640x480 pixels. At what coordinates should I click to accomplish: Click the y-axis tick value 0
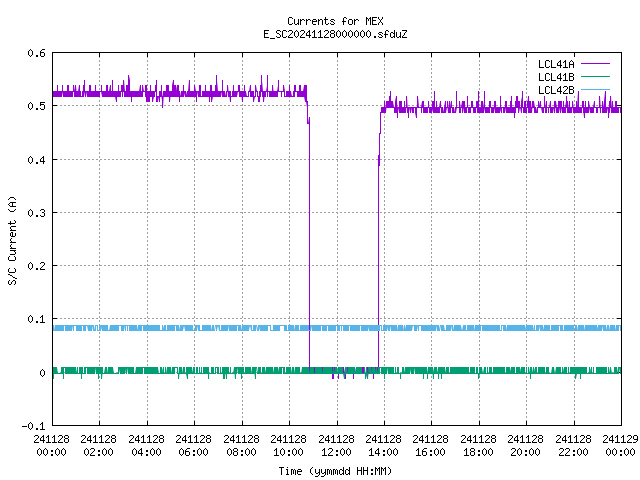click(x=42, y=373)
